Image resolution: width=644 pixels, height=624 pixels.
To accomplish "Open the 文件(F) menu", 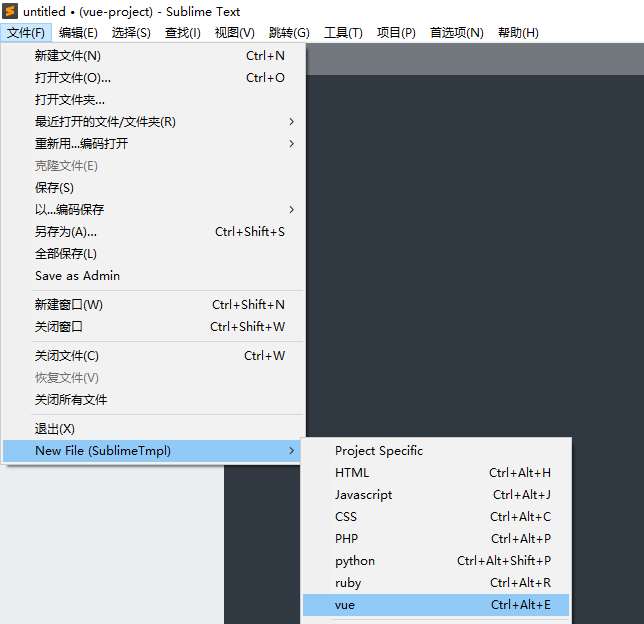I will click(x=25, y=32).
